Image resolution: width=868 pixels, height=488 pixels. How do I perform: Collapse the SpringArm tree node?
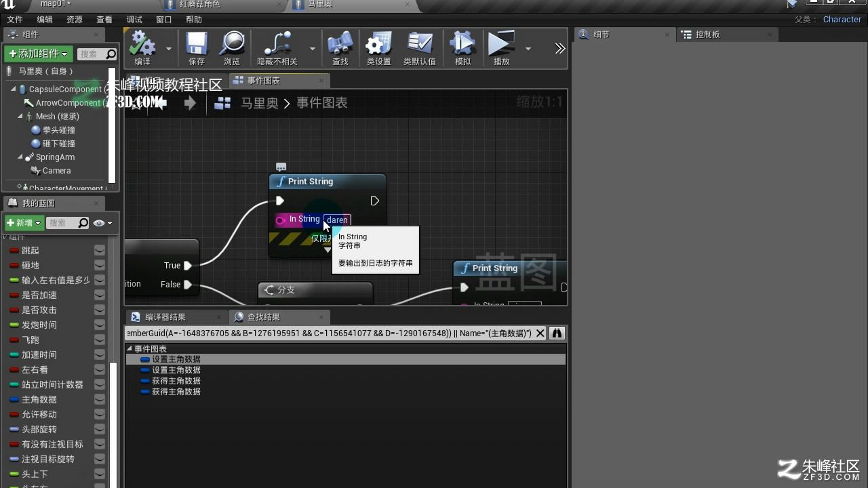pos(20,157)
